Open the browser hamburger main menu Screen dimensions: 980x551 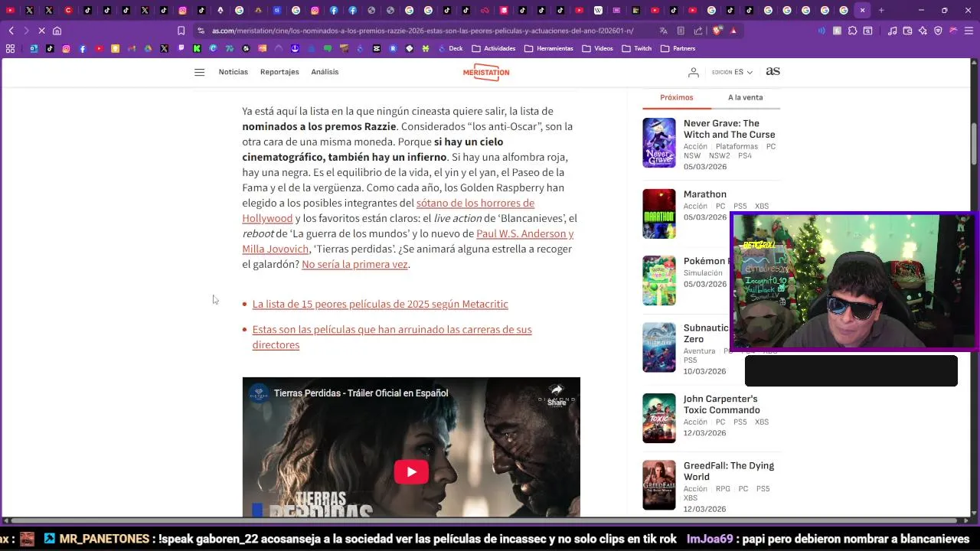tap(969, 31)
